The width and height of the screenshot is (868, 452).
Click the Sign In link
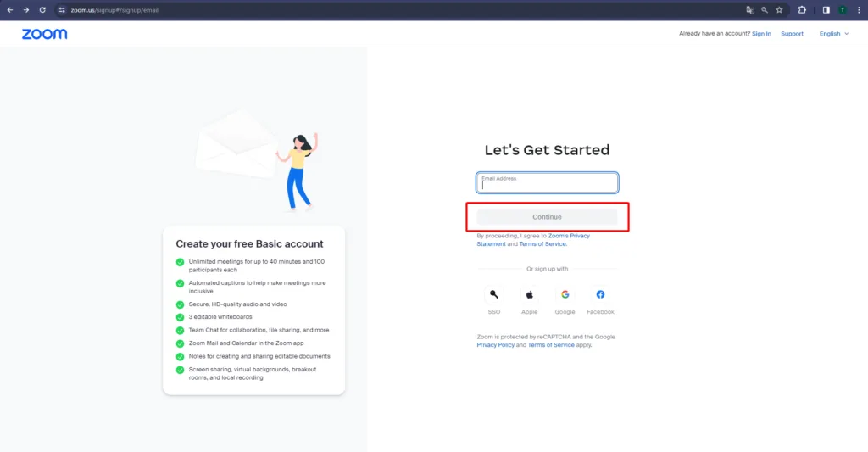click(761, 34)
